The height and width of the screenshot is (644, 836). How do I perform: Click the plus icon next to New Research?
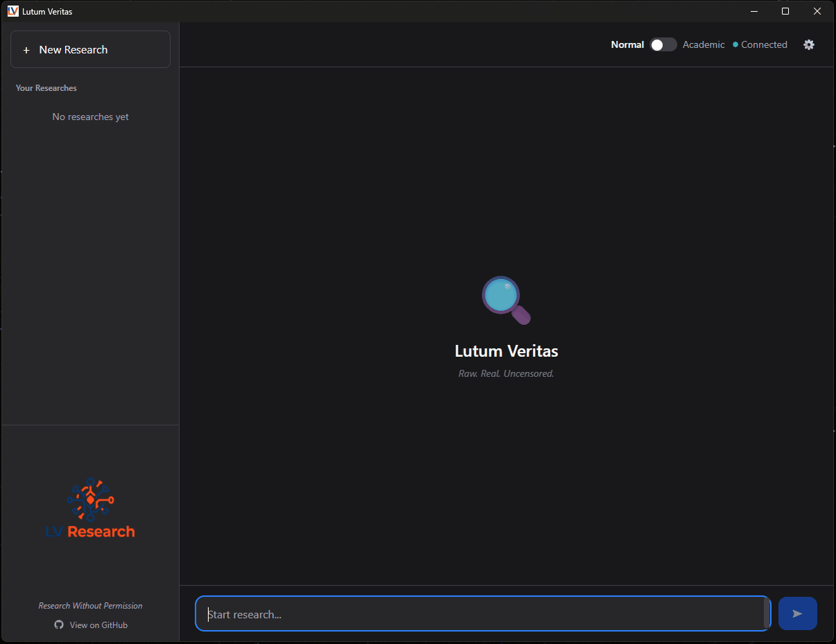tap(27, 49)
